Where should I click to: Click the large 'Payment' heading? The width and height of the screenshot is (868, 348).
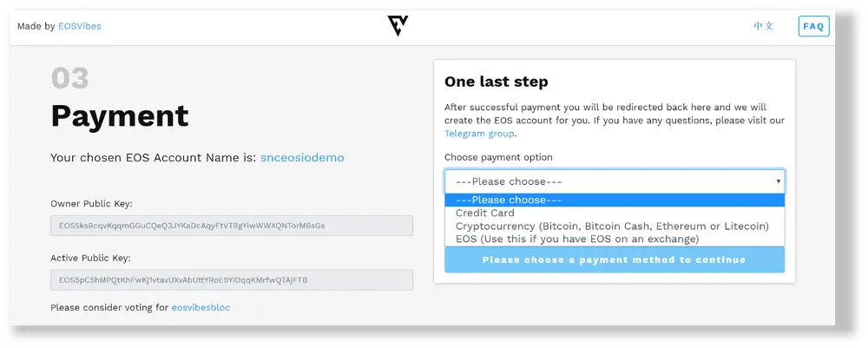pos(119,116)
